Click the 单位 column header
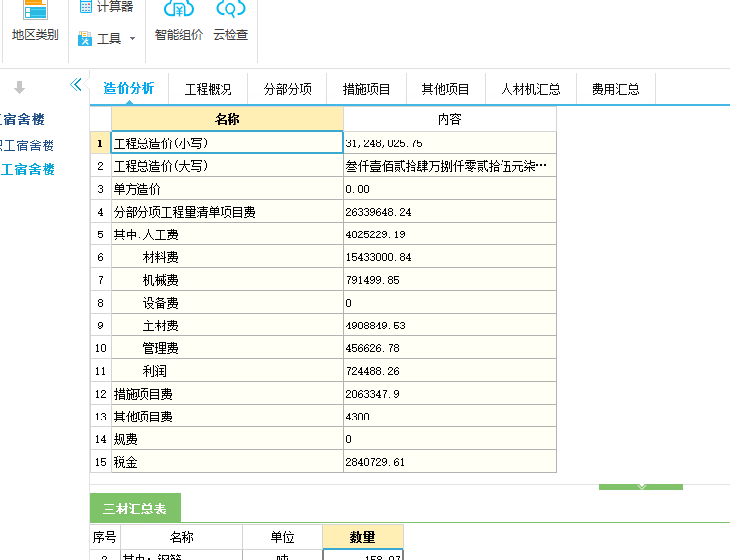The width and height of the screenshot is (730, 560). 283,537
